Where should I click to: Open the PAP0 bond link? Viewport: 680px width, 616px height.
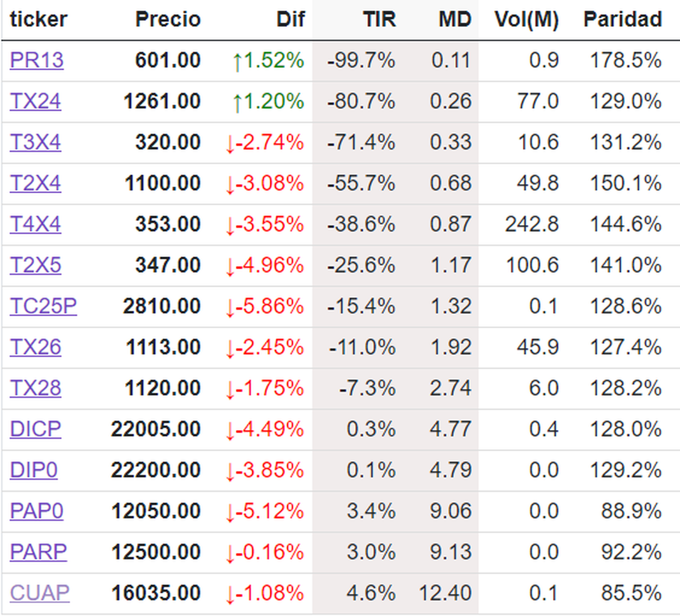click(x=37, y=511)
